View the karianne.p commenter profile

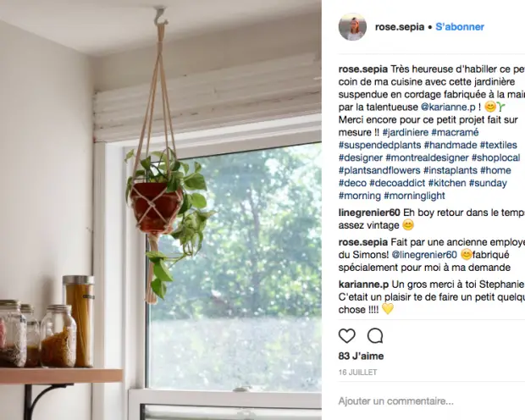363,285
